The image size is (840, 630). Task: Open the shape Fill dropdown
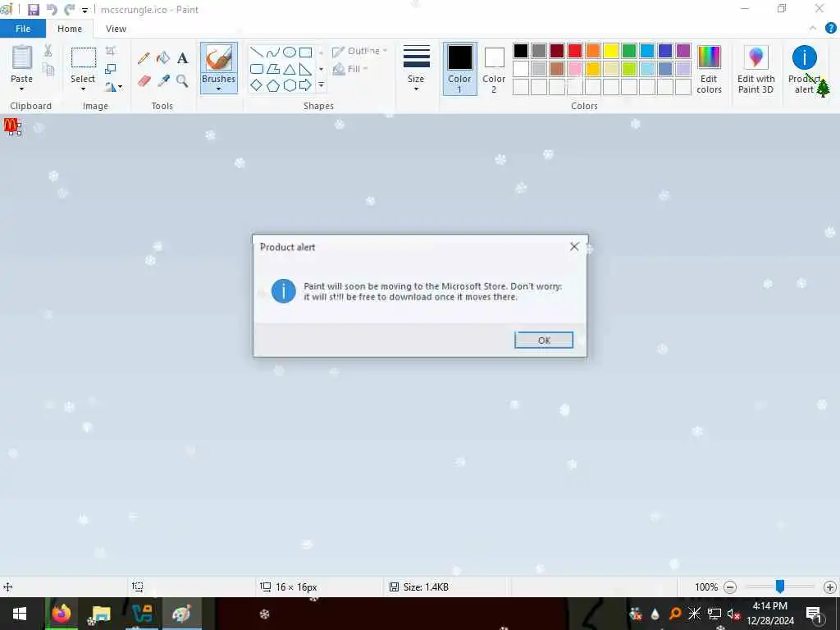[350, 69]
